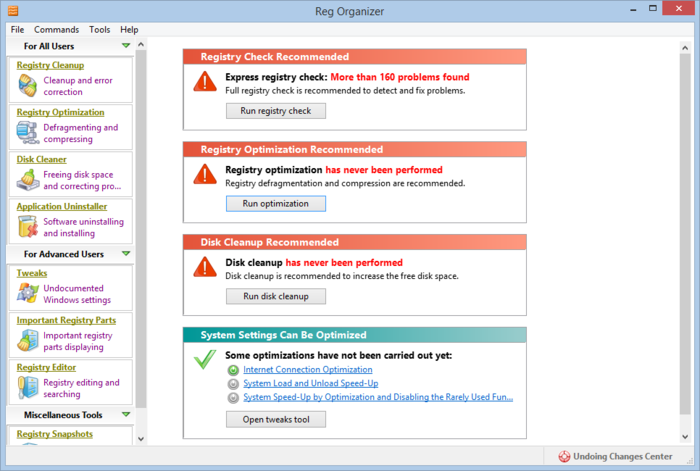This screenshot has height=471, width=700.
Task: Open the System Load and Unload Speed-Up link
Action: (x=311, y=383)
